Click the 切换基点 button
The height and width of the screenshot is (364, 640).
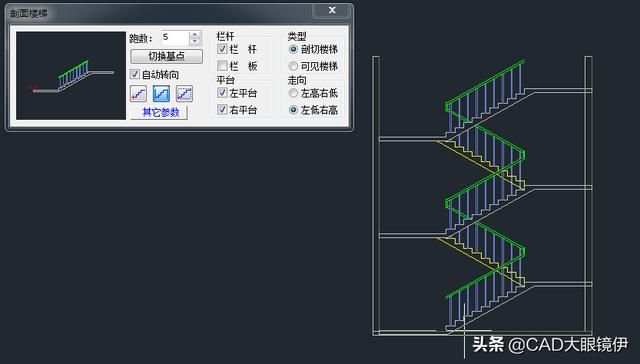[x=167, y=56]
